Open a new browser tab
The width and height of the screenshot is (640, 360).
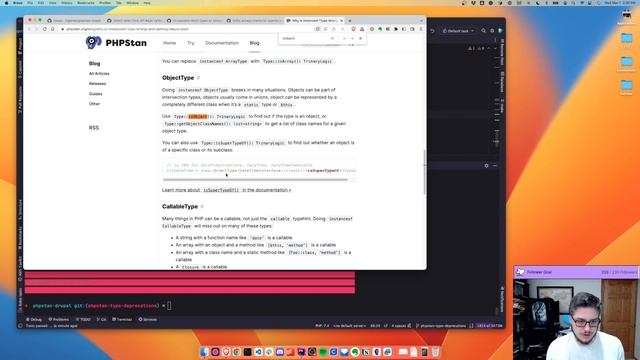[350, 20]
